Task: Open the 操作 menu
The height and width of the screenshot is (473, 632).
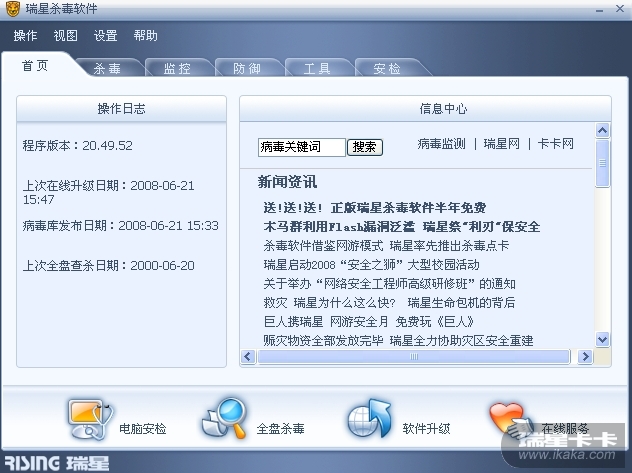Action: 25,35
